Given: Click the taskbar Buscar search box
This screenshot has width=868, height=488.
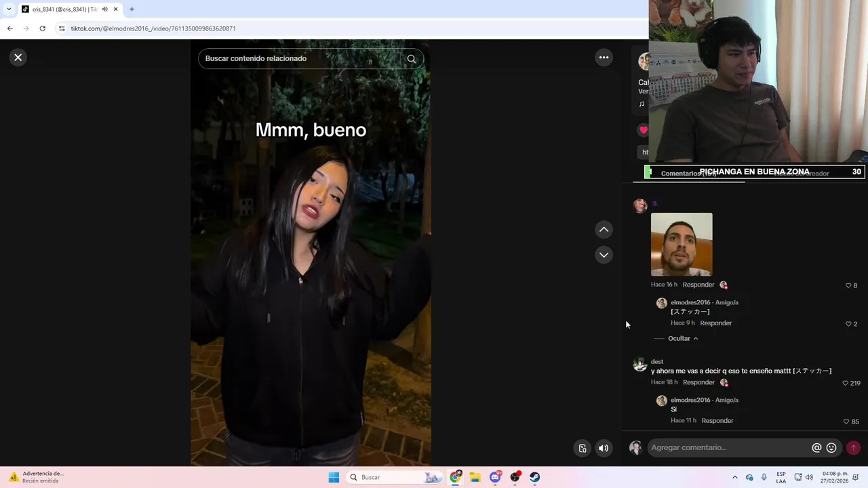Looking at the screenshot, I should coord(395,477).
